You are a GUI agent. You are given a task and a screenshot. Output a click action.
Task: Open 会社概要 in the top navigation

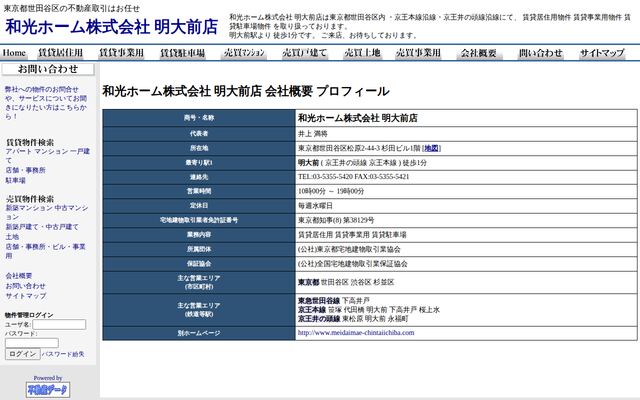[x=479, y=53]
